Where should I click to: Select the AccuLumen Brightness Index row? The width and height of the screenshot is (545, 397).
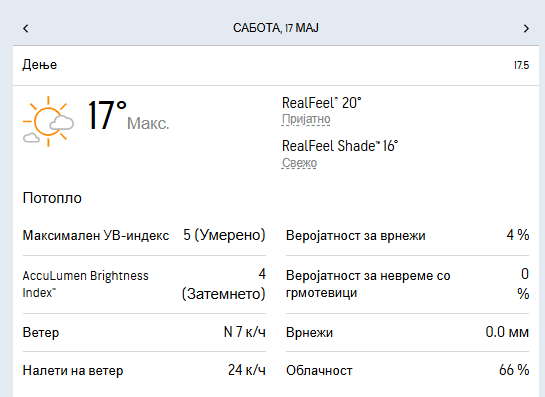point(144,284)
